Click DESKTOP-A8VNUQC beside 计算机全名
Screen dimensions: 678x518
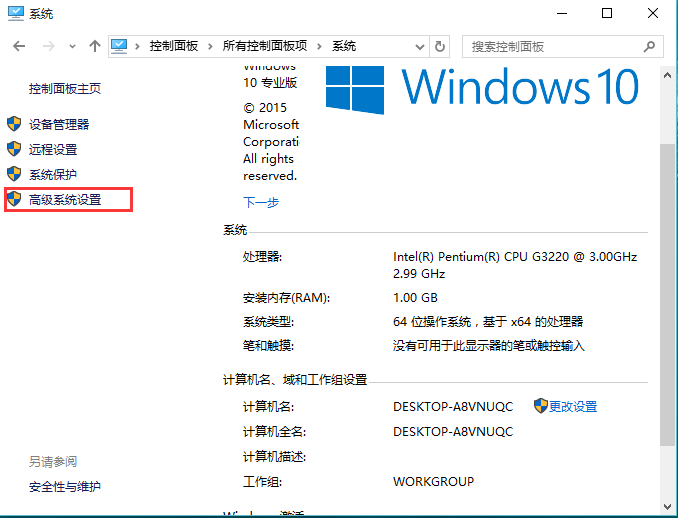[x=453, y=432]
